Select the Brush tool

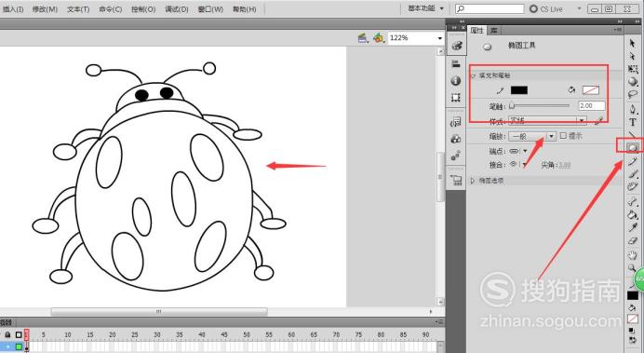pyautogui.click(x=633, y=174)
